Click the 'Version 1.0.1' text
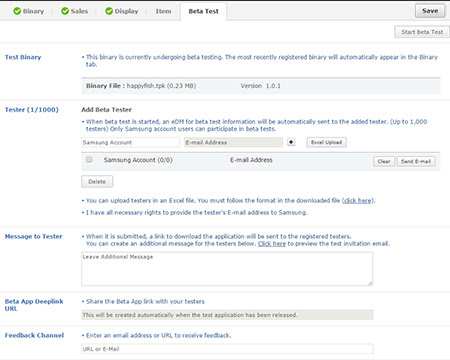 [260, 86]
